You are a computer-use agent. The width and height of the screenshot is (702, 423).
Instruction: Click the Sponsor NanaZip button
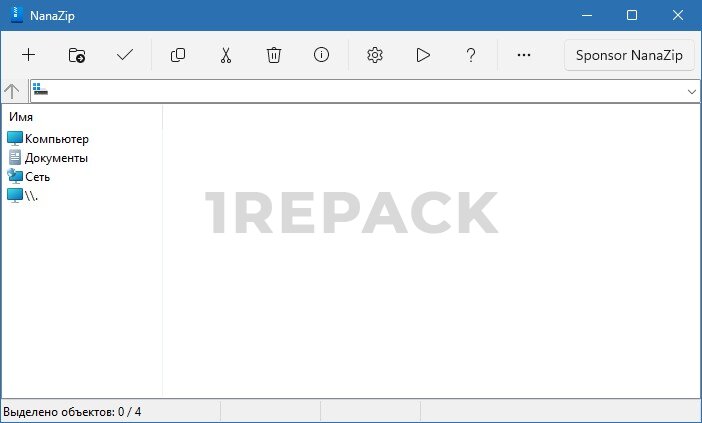pyautogui.click(x=629, y=55)
